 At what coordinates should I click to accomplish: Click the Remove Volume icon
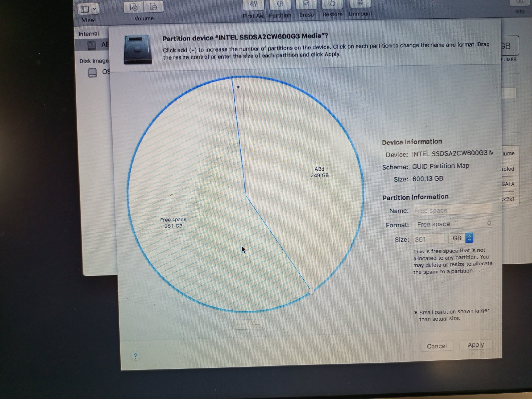pos(153,7)
